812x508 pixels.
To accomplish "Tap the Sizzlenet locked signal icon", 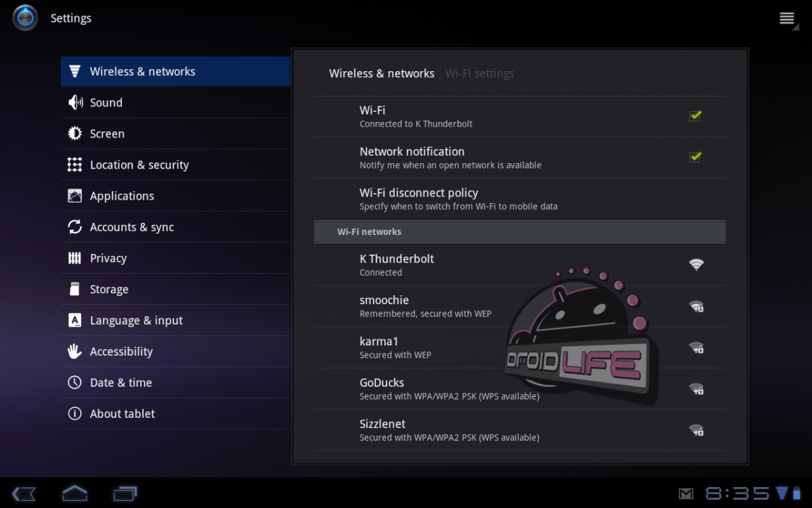I will pyautogui.click(x=696, y=430).
